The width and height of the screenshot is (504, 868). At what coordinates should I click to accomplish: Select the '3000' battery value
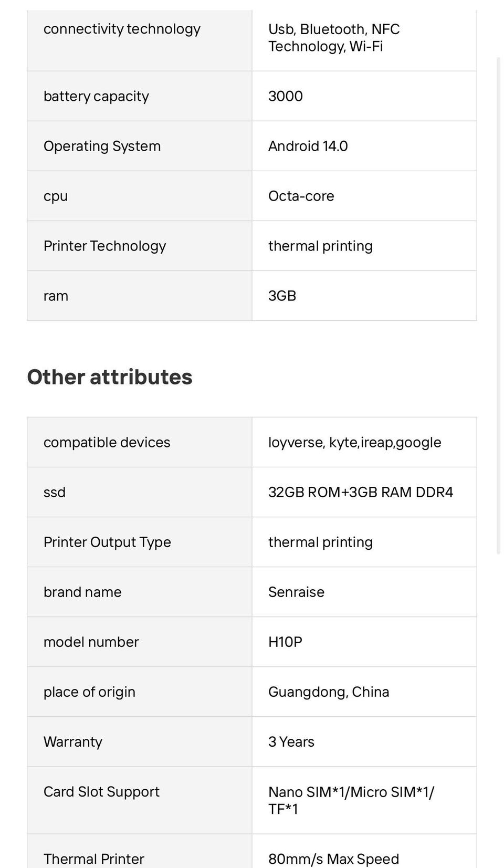286,96
